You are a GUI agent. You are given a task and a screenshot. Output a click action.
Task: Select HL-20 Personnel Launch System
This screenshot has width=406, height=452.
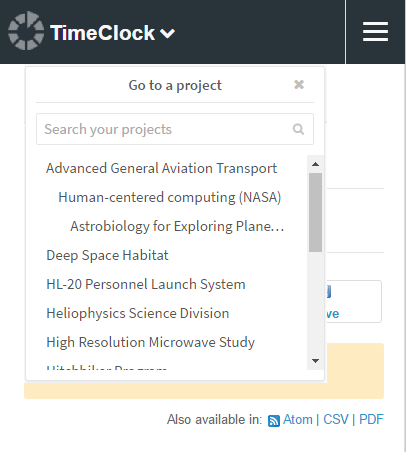pos(146,284)
